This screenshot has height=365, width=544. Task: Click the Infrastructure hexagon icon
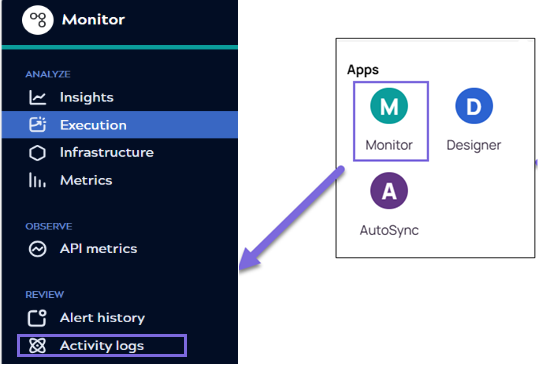coord(37,153)
